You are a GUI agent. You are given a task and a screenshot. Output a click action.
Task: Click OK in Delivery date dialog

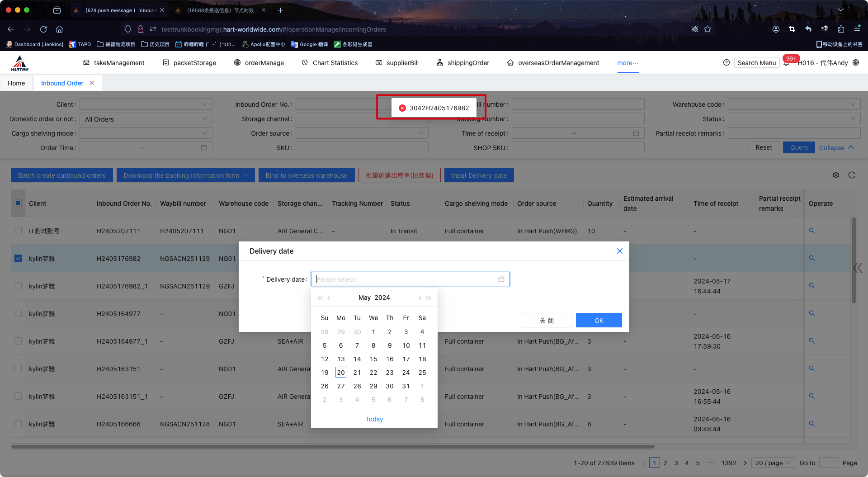[599, 320]
